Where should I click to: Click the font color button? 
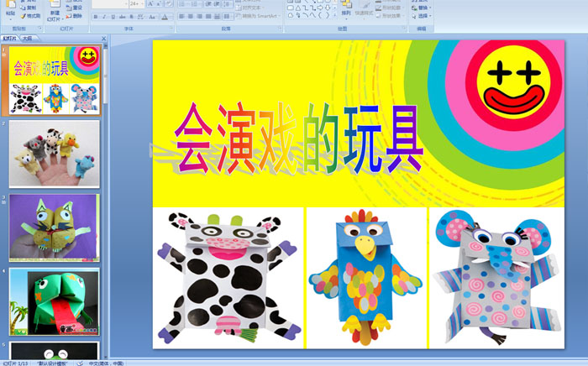[165, 17]
